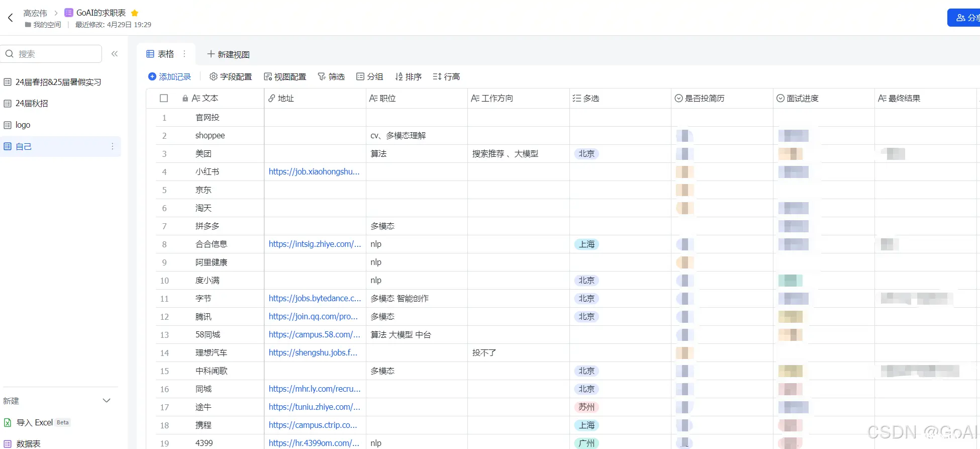Click the 职位 column header
Screen dimensions: 980x449
point(417,98)
